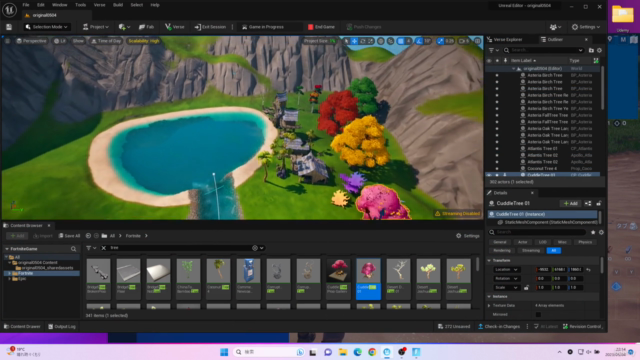640x360 pixels.
Task: Open the Tools menu
Action: click(80, 5)
